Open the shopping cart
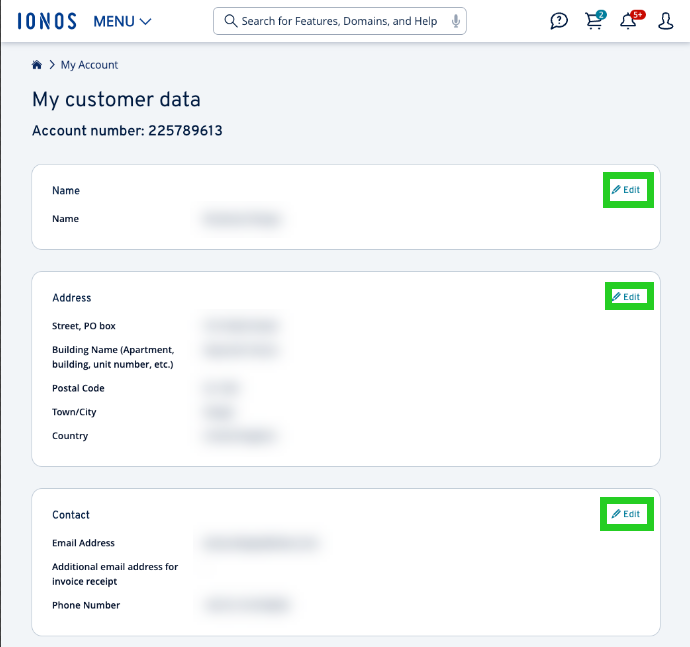690x647 pixels. [594, 22]
